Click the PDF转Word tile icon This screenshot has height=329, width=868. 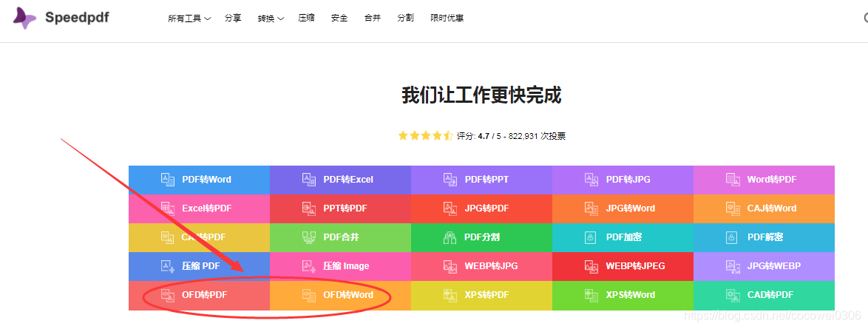click(168, 180)
